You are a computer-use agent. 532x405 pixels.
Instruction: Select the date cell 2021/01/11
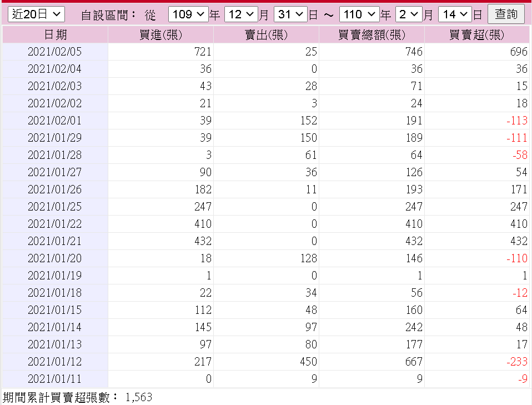tap(54, 379)
